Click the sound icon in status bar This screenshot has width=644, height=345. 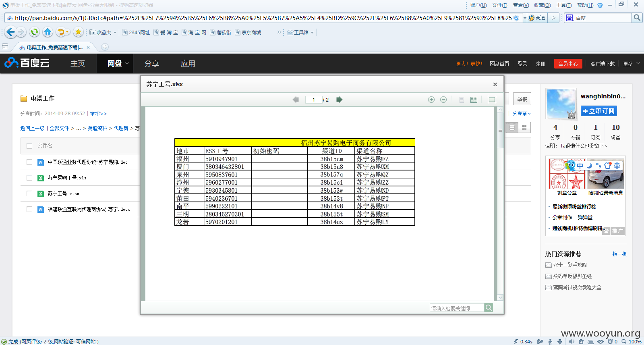click(572, 341)
